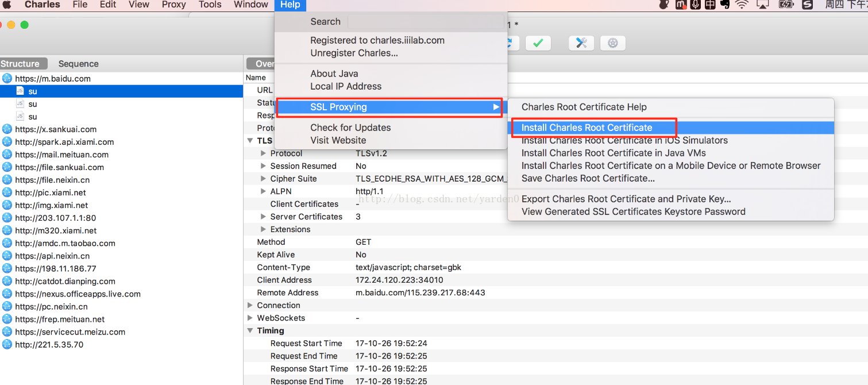Click the green checkmark Validate toolbar button

[538, 43]
